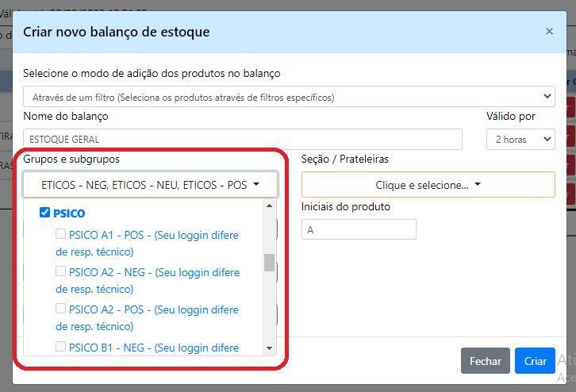Toggle the PSICO A2 - POS checkbox
This screenshot has width=576, height=392.
(61, 309)
